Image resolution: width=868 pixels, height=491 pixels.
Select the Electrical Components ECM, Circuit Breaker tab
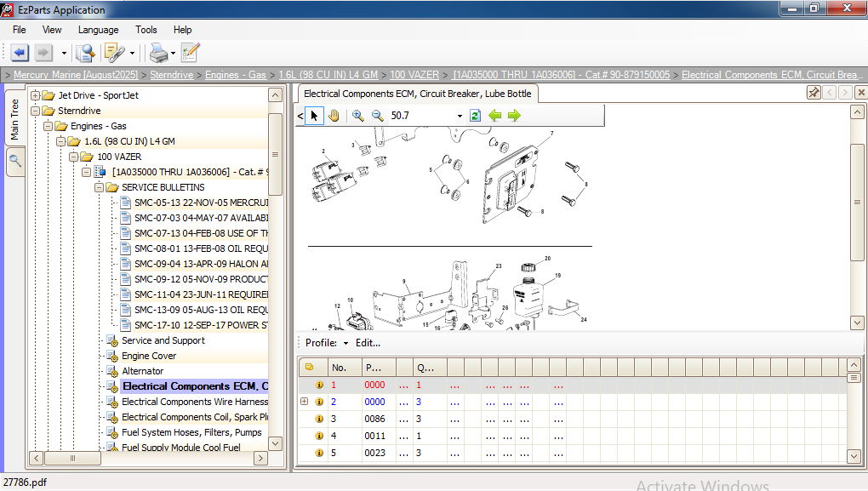click(x=417, y=94)
